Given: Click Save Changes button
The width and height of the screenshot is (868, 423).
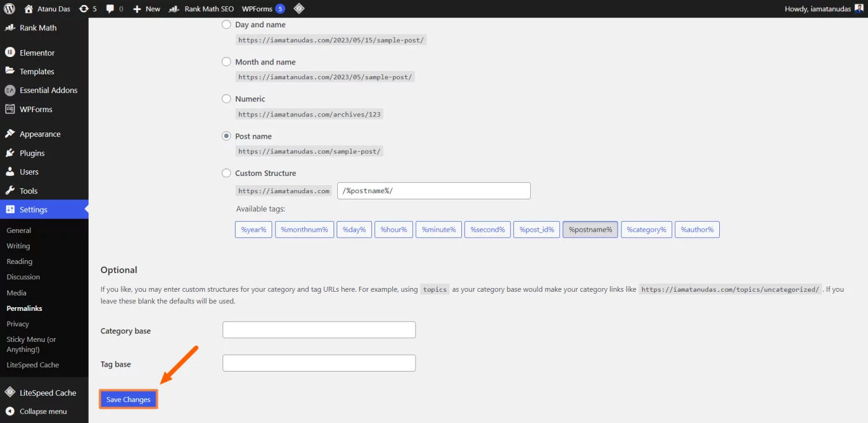Looking at the screenshot, I should pos(128,399).
